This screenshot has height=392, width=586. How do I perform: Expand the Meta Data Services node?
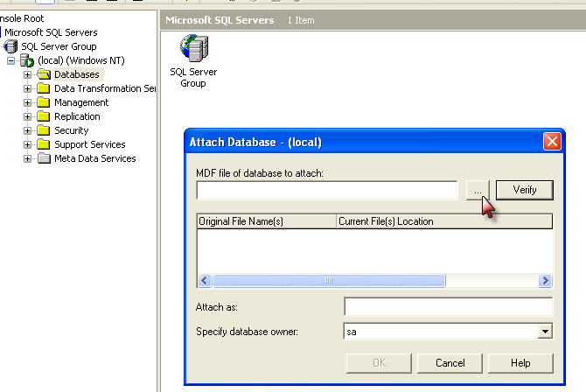pos(27,158)
